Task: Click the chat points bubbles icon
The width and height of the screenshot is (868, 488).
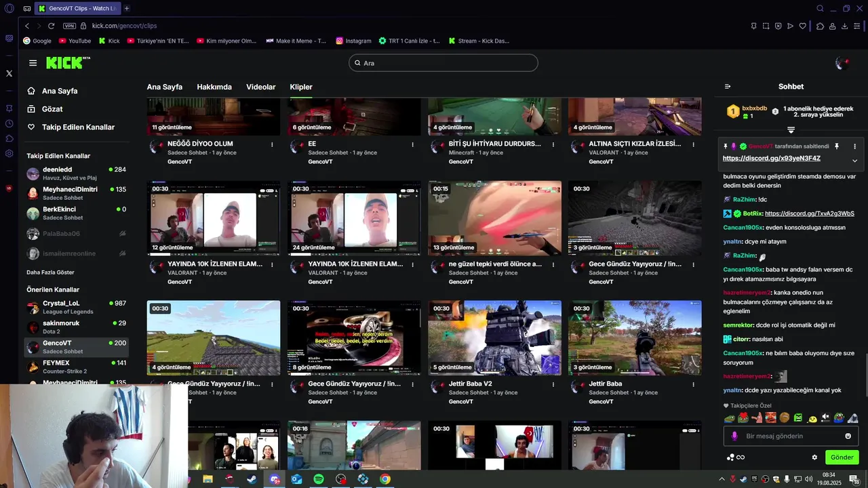Action: tap(730, 457)
